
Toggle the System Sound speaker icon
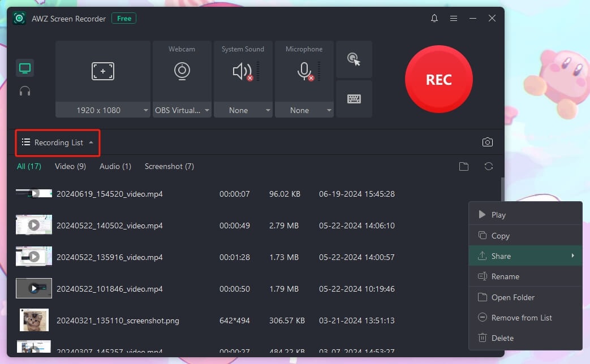pos(243,71)
